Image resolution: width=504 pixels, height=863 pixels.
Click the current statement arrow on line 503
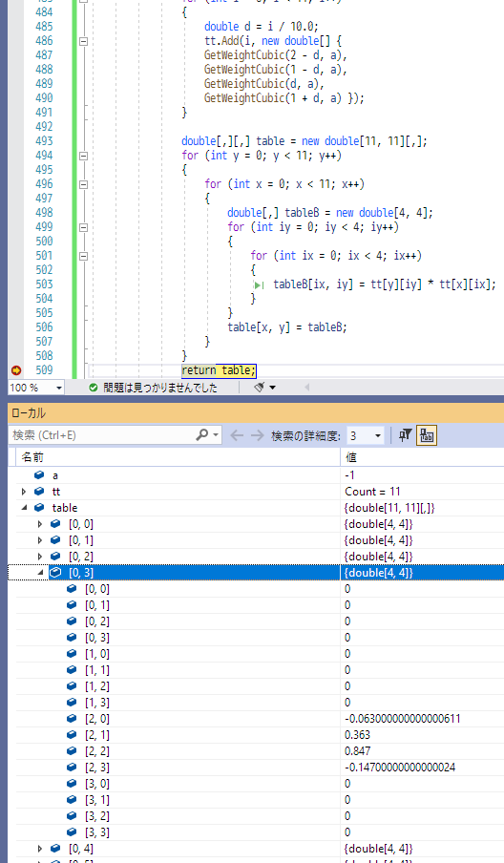tap(259, 285)
